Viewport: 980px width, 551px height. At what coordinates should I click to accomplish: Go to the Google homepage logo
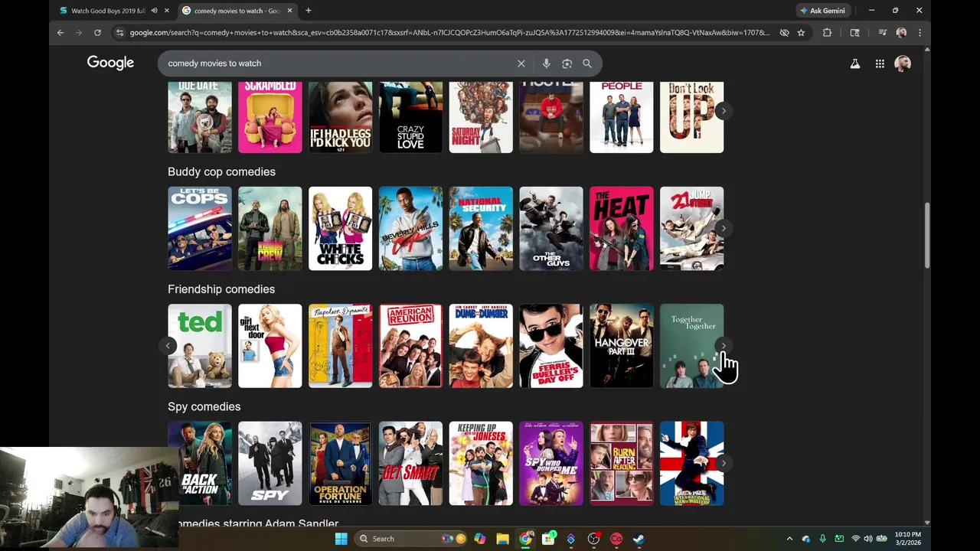click(x=110, y=63)
